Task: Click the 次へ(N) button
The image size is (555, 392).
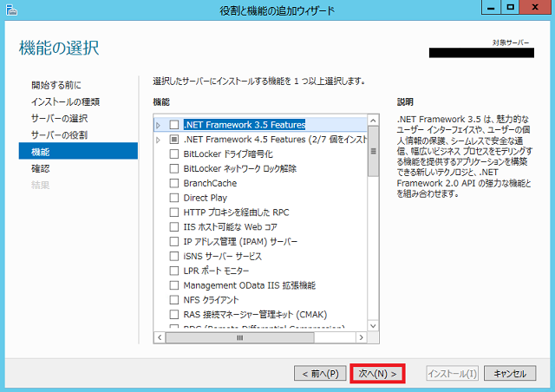Action: [x=377, y=374]
